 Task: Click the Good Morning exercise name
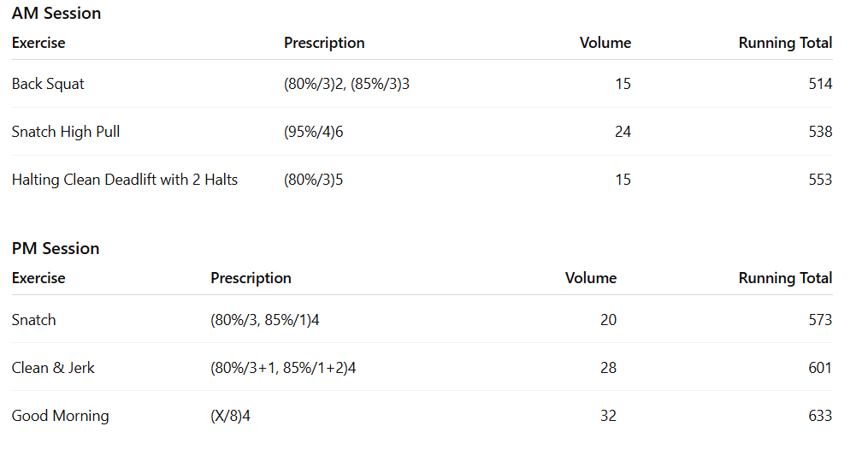pyautogui.click(x=61, y=416)
